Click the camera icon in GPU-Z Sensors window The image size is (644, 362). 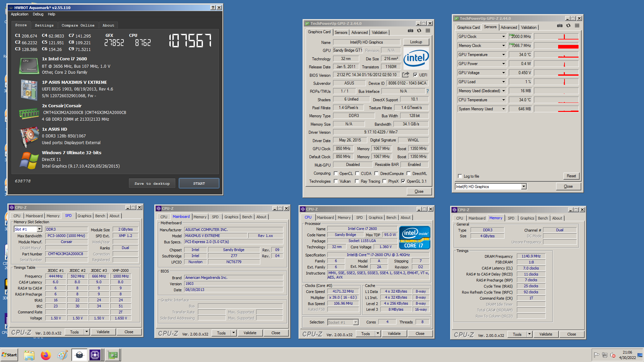(x=559, y=26)
